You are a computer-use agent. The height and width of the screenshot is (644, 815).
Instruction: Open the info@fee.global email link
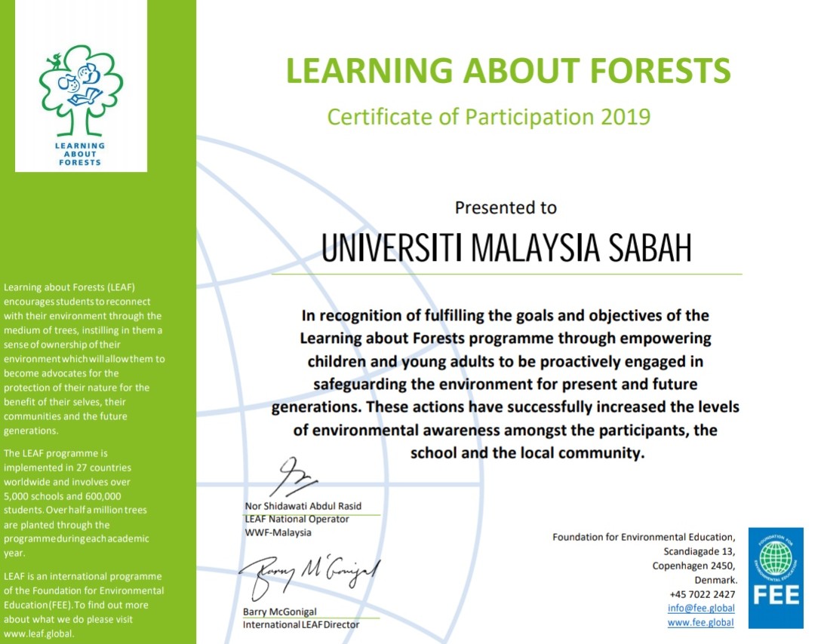pos(700,609)
